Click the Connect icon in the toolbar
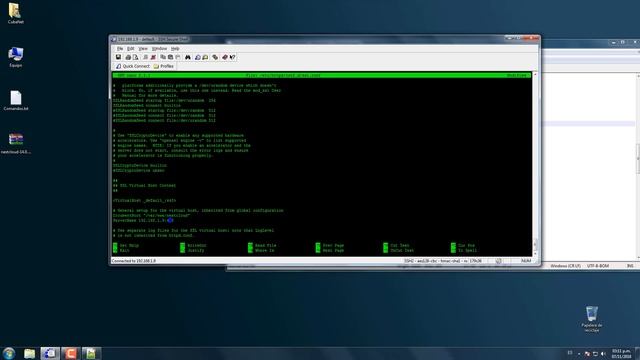This screenshot has height=360, width=640. coord(145,57)
